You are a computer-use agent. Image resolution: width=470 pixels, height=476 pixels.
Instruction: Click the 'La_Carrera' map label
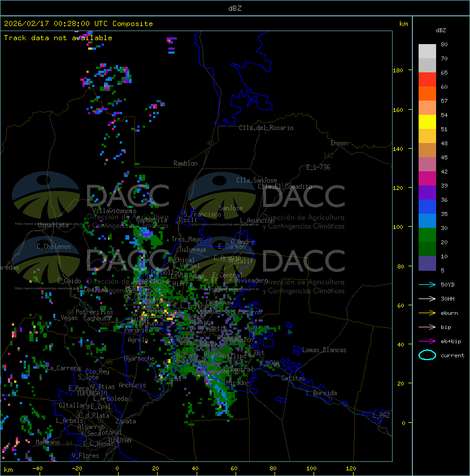64,368
